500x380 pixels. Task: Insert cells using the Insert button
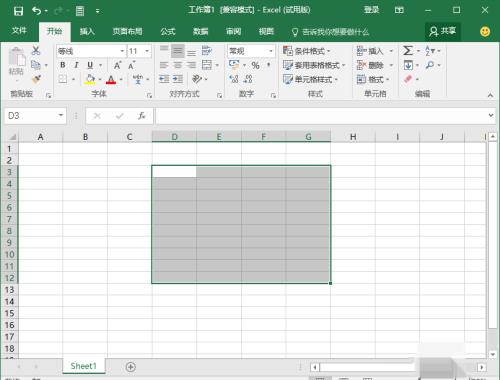click(371, 51)
